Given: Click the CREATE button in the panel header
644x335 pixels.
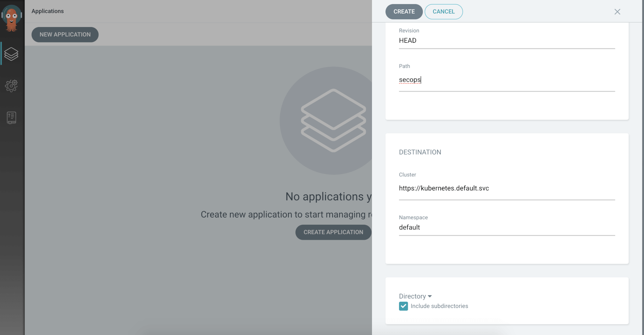Looking at the screenshot, I should click(404, 12).
